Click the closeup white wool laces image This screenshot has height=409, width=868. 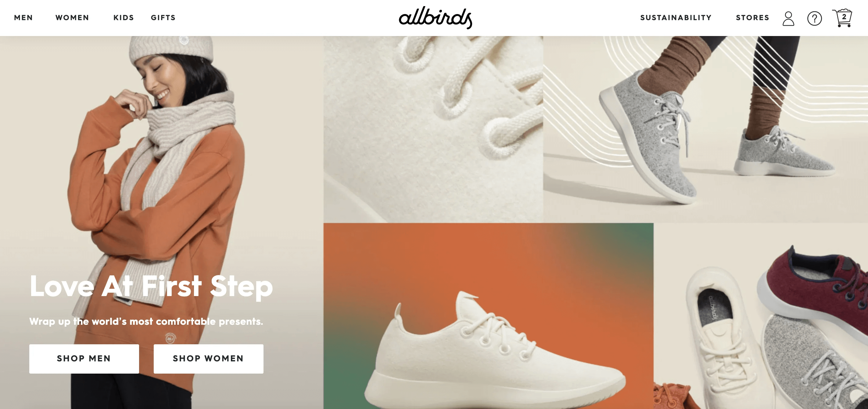point(433,129)
